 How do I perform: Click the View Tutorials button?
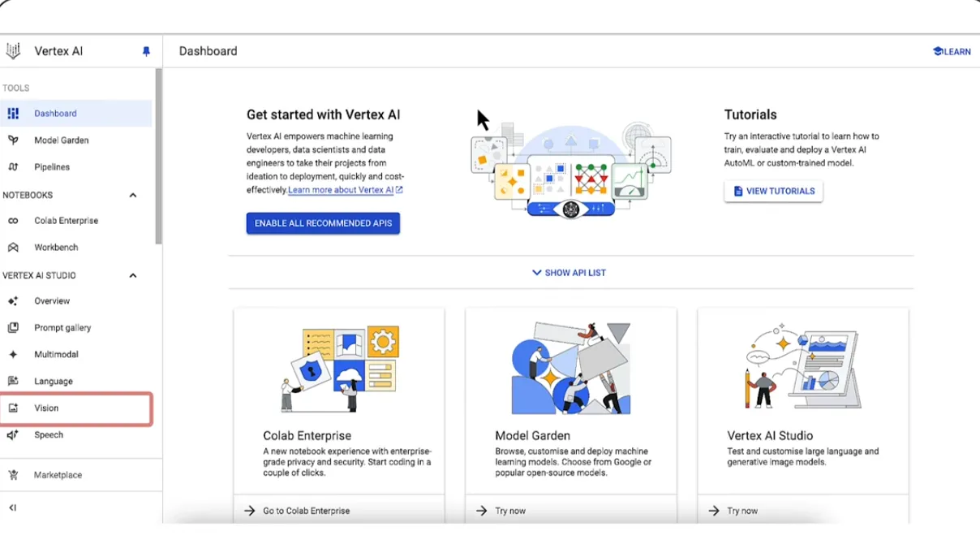773,192
